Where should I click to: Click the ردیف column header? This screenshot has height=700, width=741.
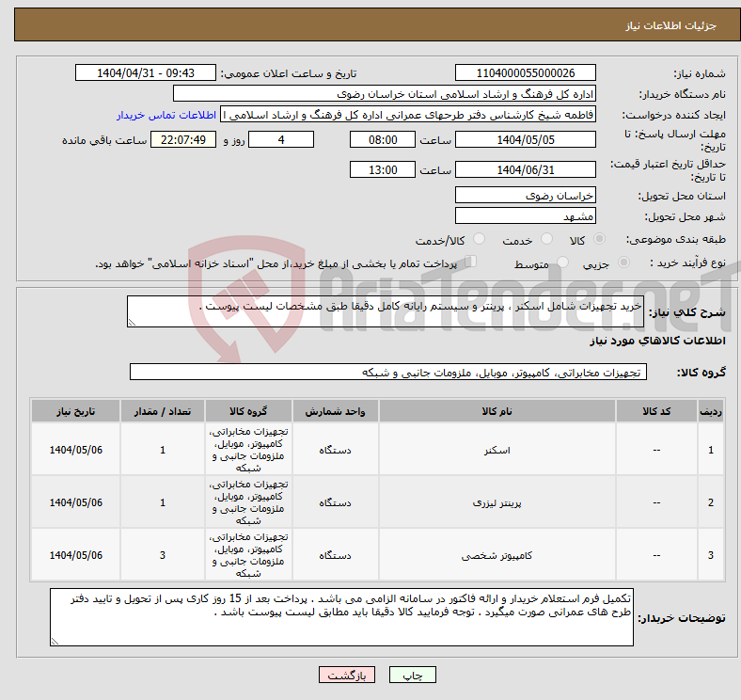click(710, 411)
